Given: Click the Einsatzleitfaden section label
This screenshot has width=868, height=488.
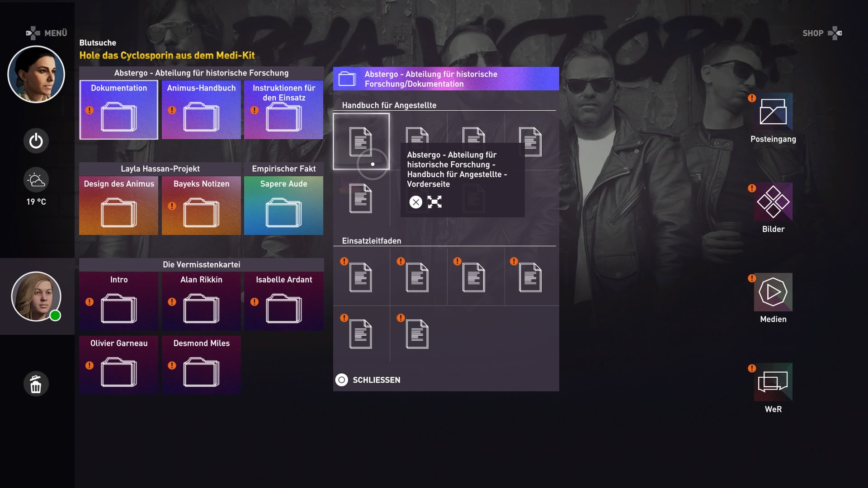Looking at the screenshot, I should click(x=372, y=241).
